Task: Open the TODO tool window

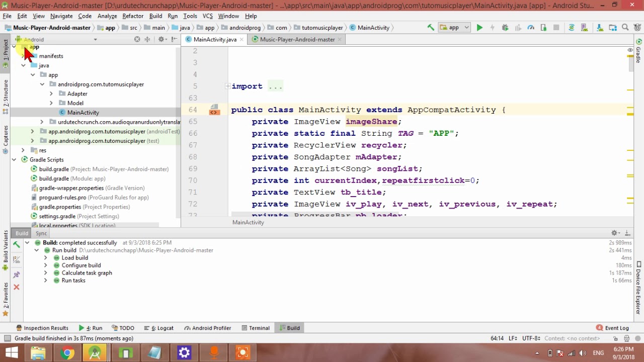Action: point(123,328)
